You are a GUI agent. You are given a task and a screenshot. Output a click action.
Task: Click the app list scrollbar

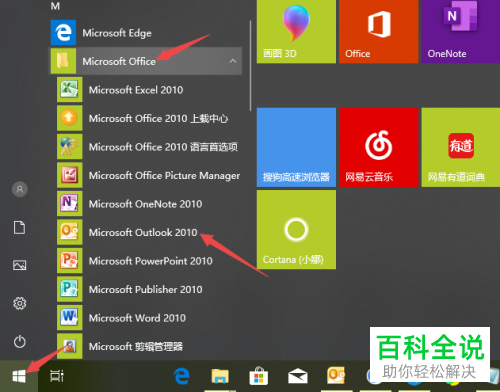[x=250, y=65]
